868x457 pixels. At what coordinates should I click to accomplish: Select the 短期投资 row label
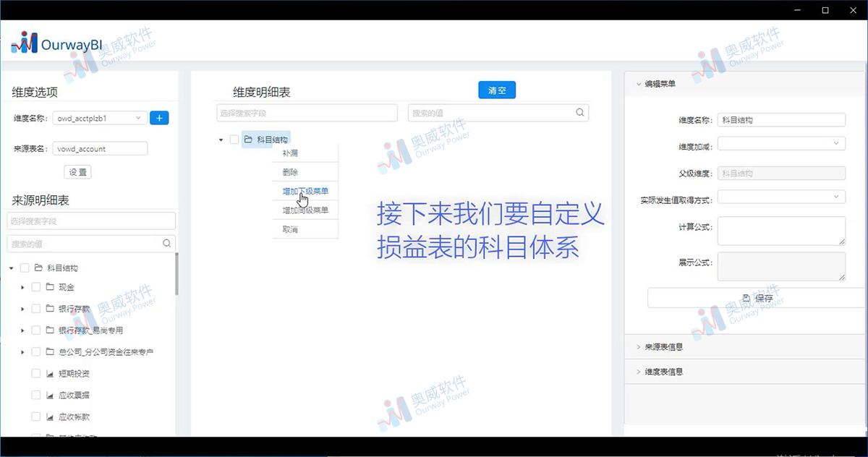point(74,374)
